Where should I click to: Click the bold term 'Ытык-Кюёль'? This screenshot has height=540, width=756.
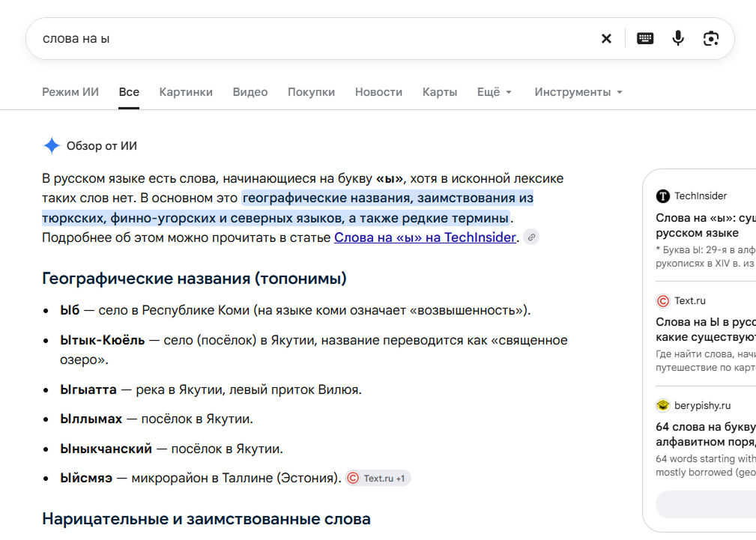tap(102, 340)
